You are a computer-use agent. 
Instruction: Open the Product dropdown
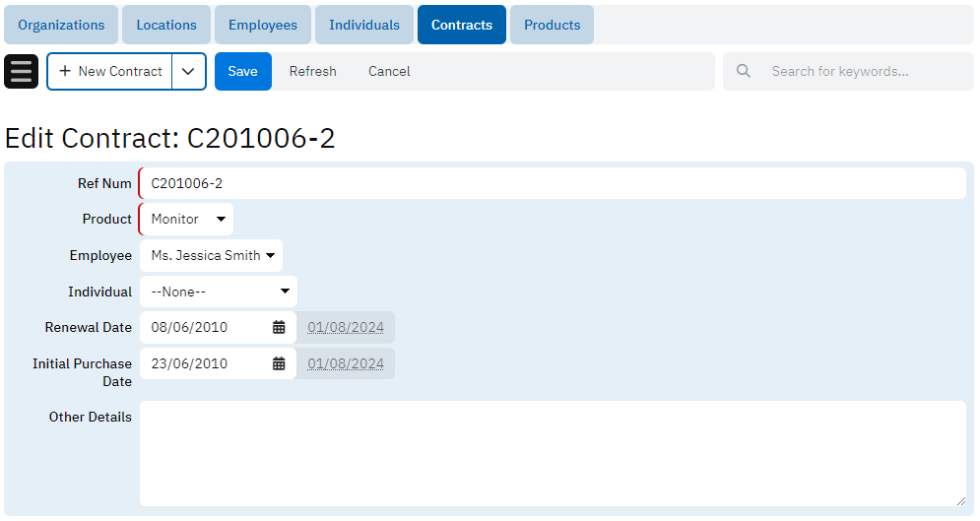click(x=186, y=219)
